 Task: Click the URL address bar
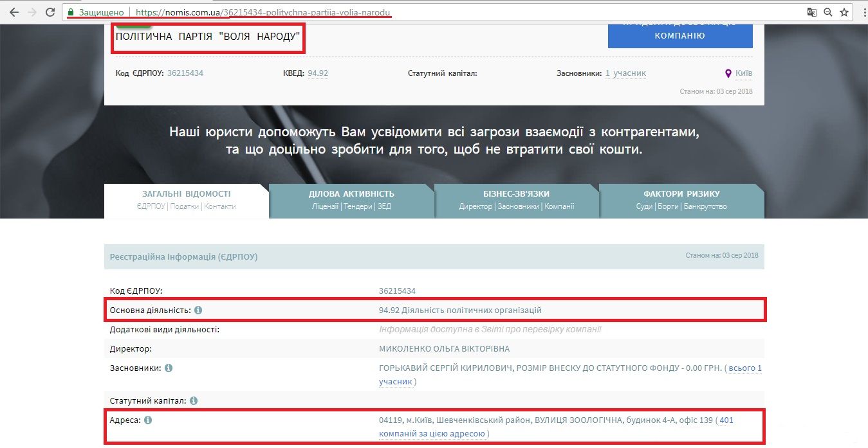click(450, 12)
